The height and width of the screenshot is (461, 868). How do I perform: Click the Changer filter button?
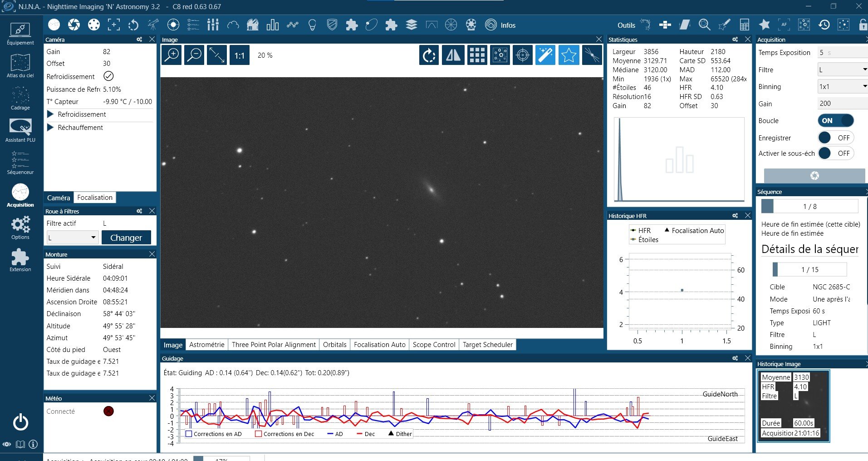click(126, 238)
